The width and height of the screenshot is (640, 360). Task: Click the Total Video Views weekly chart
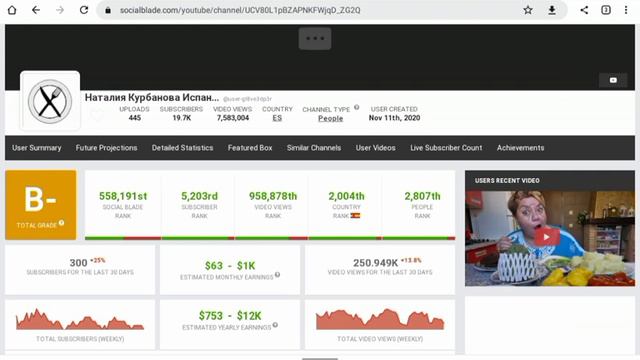[380, 320]
